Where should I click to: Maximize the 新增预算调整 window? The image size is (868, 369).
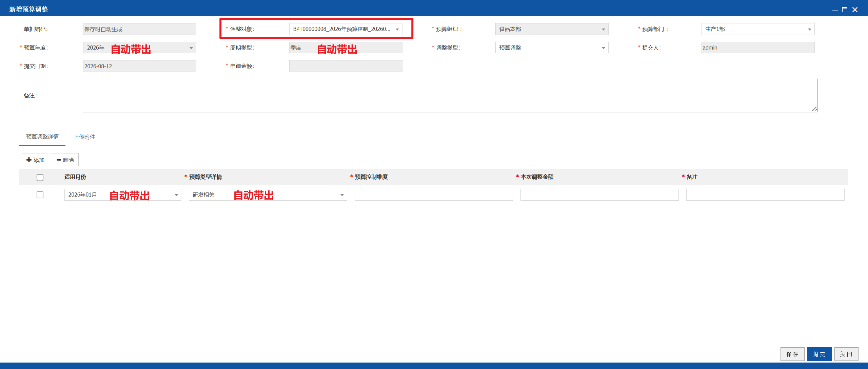tap(845, 10)
